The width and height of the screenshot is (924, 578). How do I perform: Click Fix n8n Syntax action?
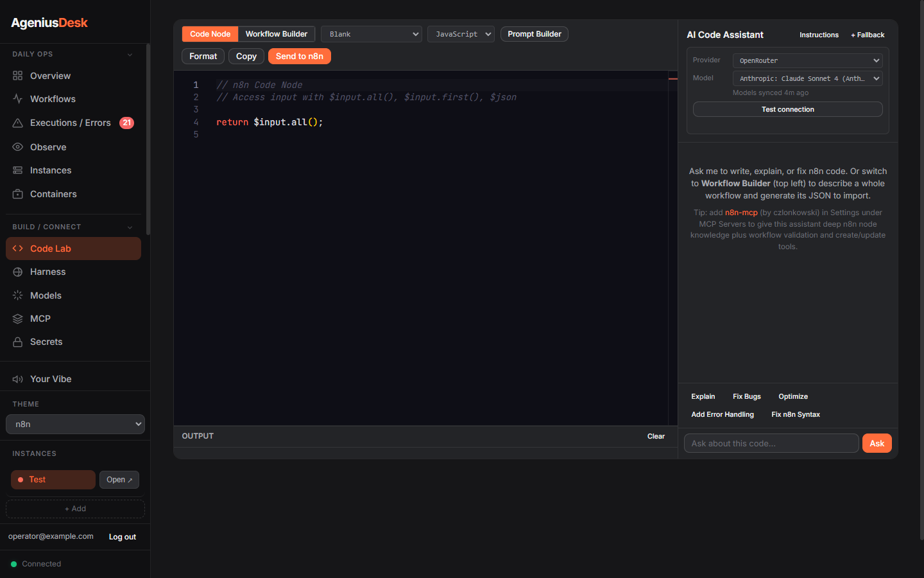click(x=796, y=414)
